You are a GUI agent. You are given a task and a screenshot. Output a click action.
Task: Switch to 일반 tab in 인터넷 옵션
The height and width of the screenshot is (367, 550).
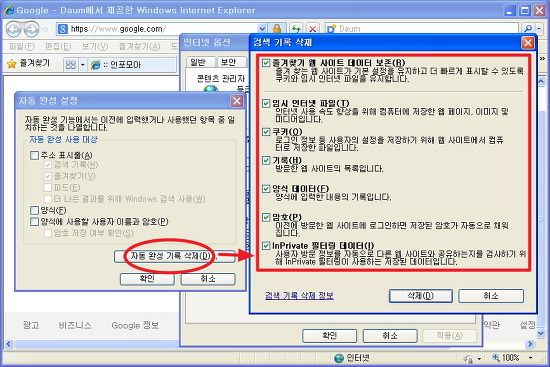coord(200,62)
